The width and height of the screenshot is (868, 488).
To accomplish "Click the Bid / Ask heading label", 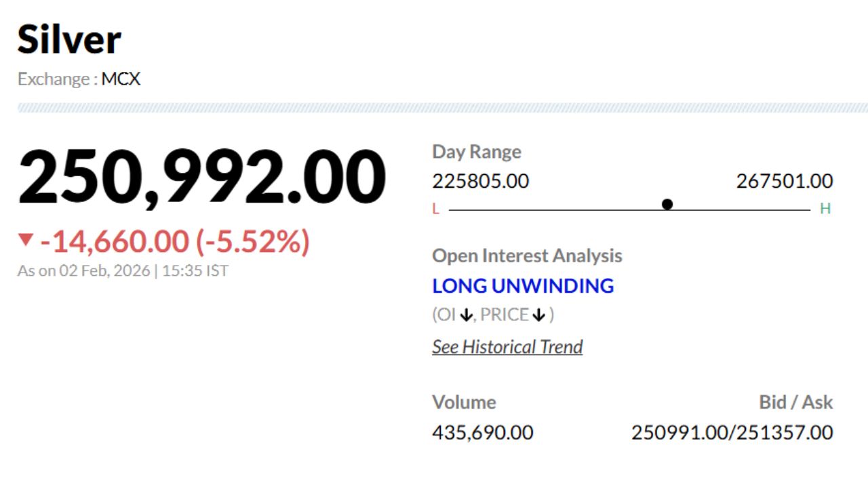I will tap(795, 402).
